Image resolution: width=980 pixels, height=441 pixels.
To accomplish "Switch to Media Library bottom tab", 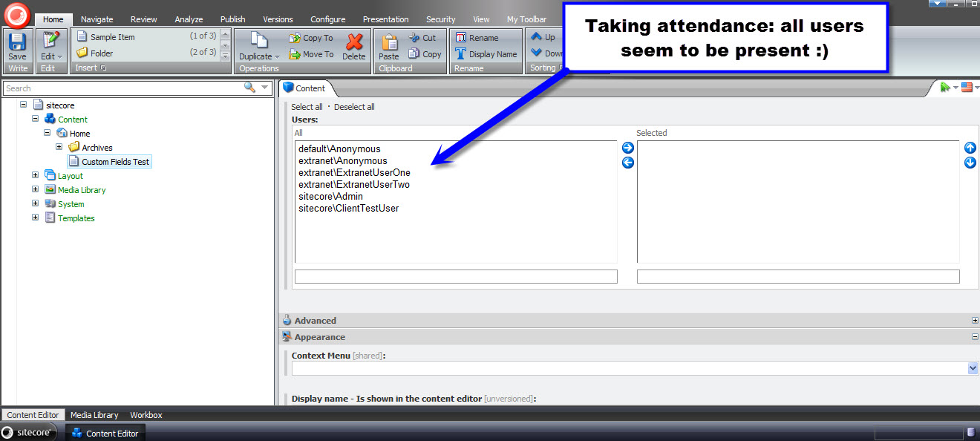I will [94, 415].
